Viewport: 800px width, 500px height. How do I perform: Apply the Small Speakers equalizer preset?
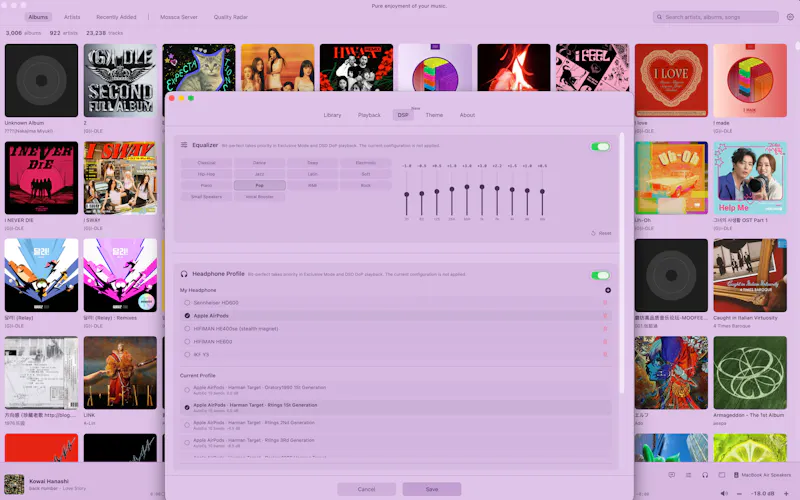(206, 196)
